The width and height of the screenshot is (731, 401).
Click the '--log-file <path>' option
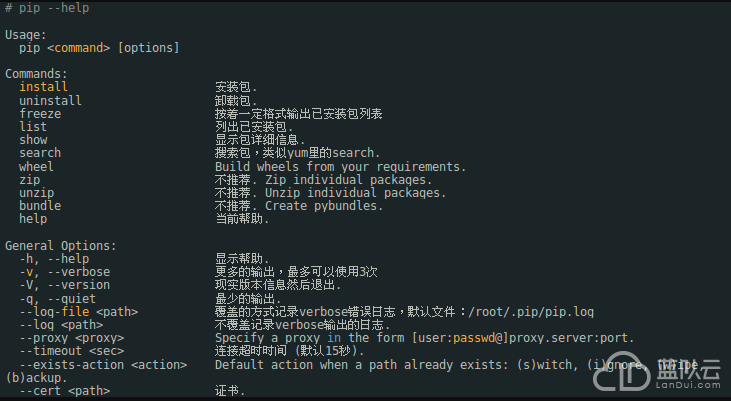click(x=79, y=311)
